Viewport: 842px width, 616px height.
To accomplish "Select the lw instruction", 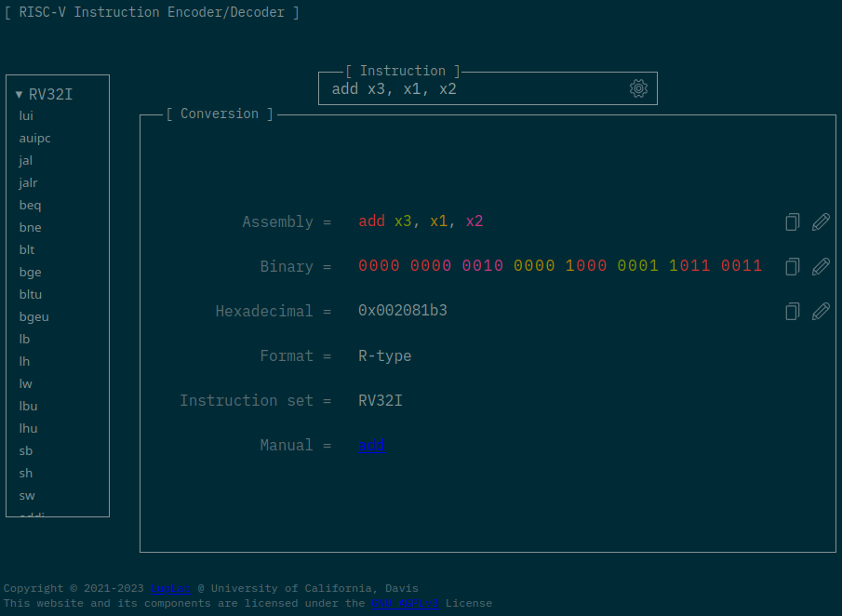I will [x=26, y=383].
